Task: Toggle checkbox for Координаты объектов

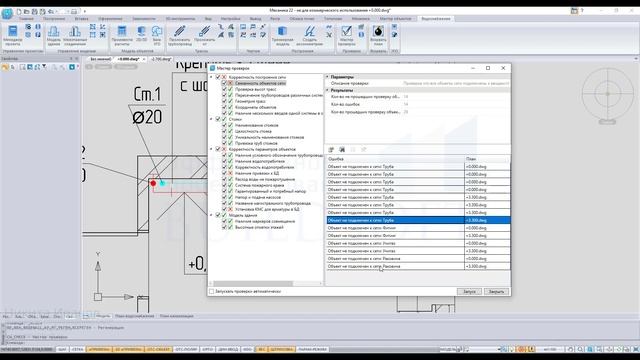Action: [224, 107]
